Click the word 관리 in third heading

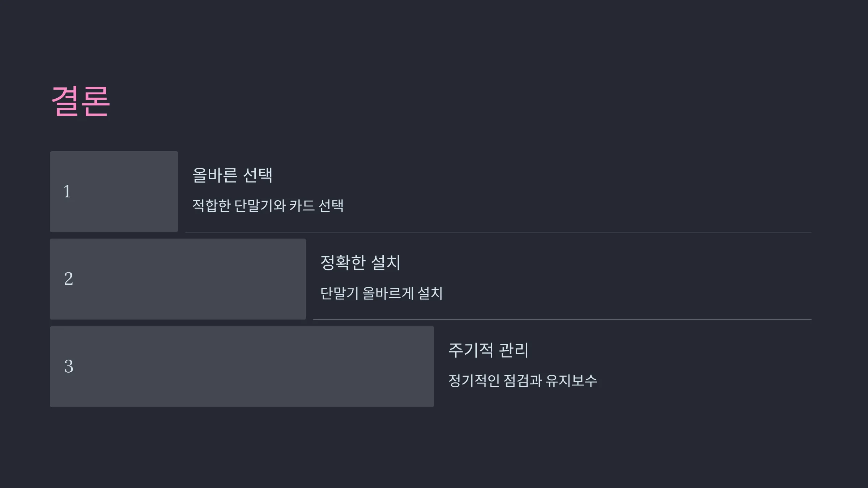(x=514, y=350)
